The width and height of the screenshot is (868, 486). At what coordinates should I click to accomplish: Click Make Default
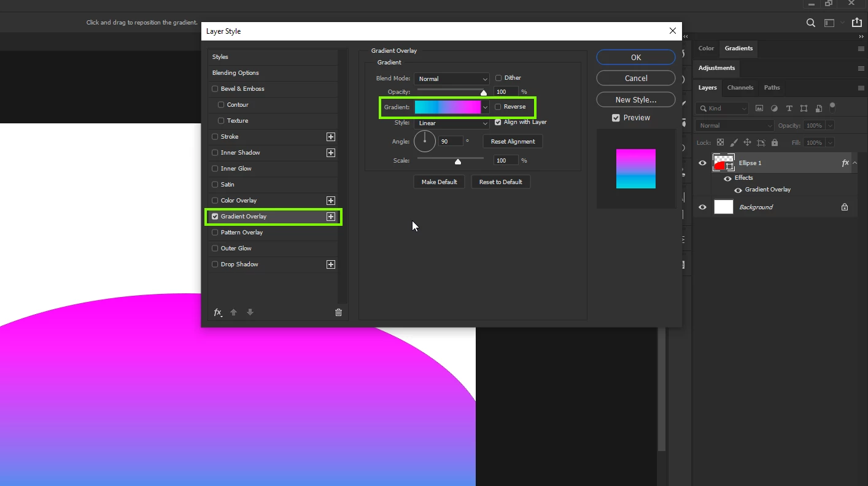439,182
